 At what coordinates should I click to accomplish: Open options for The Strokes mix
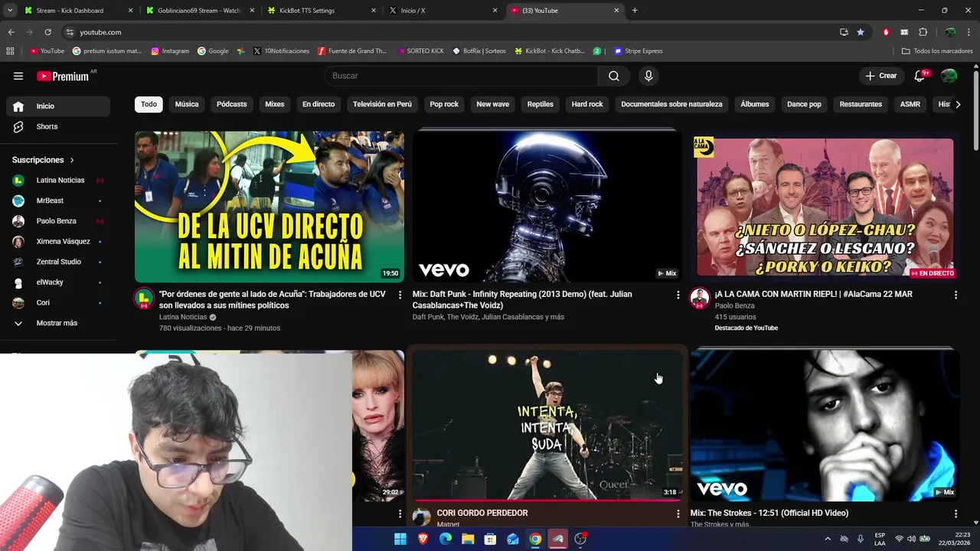(955, 514)
